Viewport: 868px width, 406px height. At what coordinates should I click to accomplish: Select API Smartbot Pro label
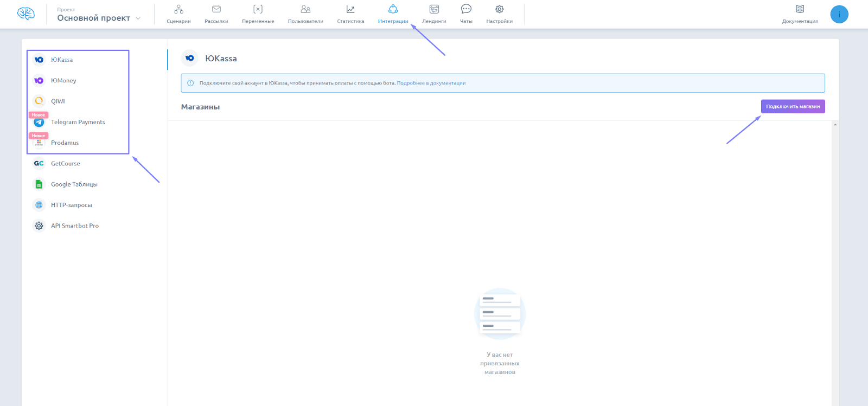coord(75,225)
